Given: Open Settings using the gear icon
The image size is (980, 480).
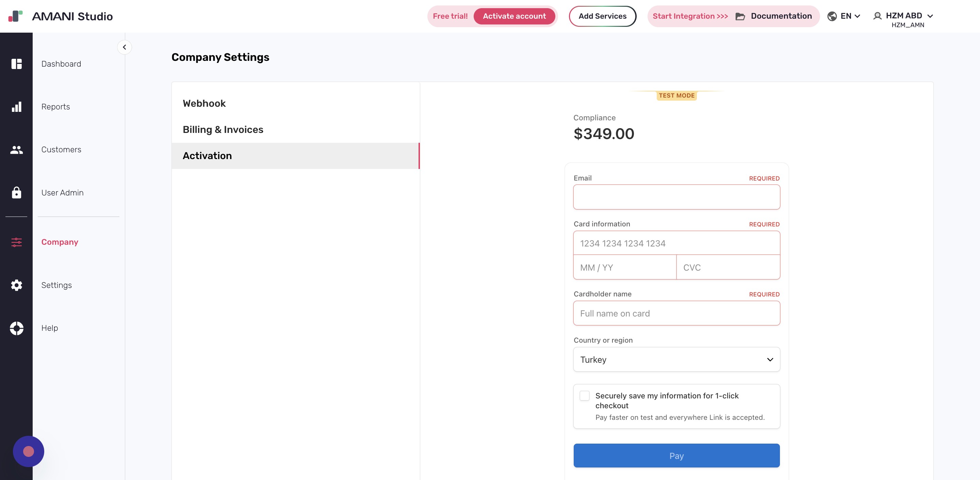Looking at the screenshot, I should coord(17,285).
